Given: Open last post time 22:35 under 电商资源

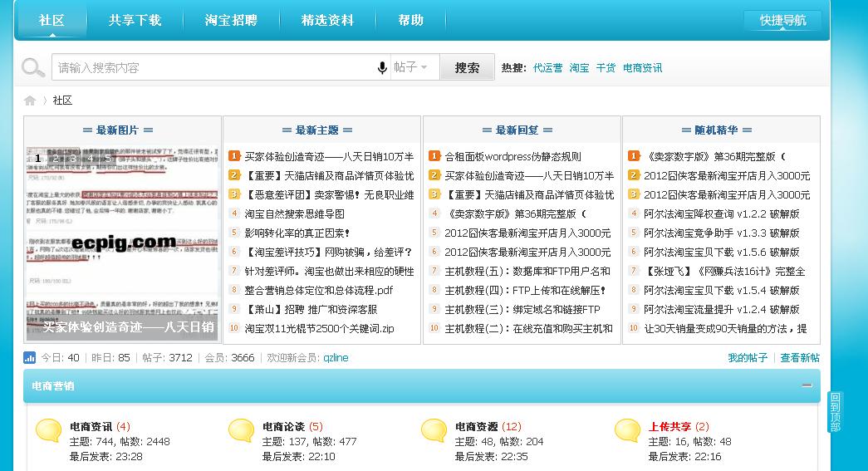Looking at the screenshot, I should click(x=513, y=457).
